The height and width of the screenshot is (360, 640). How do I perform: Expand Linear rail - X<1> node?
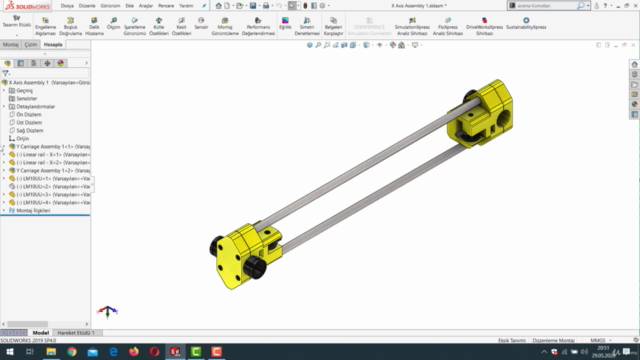pos(4,155)
